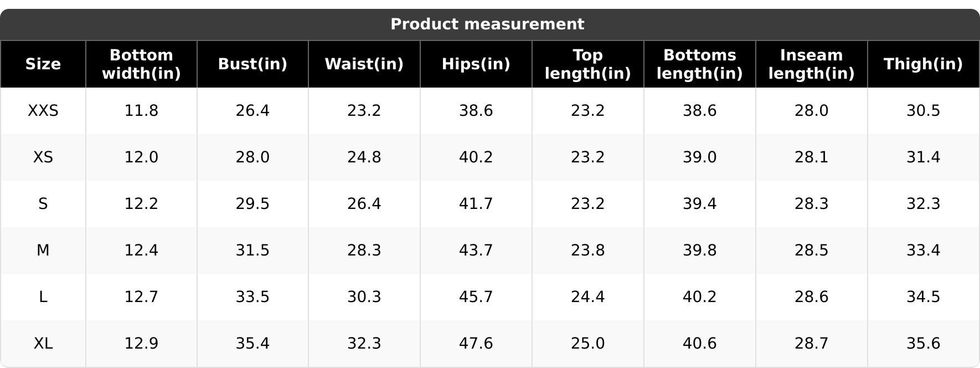The image size is (980, 368).
Task: Click the Thigh(in) column header
Action: tap(924, 64)
